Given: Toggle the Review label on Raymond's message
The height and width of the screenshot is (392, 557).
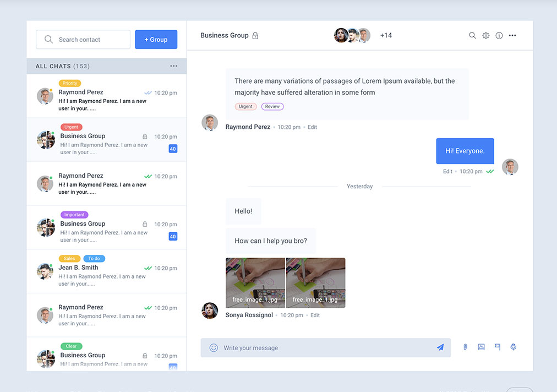Looking at the screenshot, I should pyautogui.click(x=272, y=106).
